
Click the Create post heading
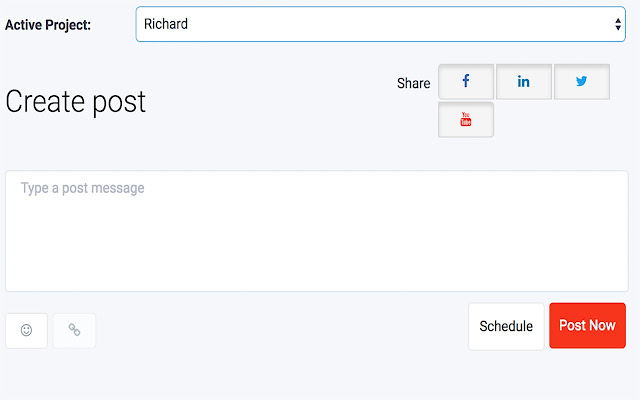(76, 101)
